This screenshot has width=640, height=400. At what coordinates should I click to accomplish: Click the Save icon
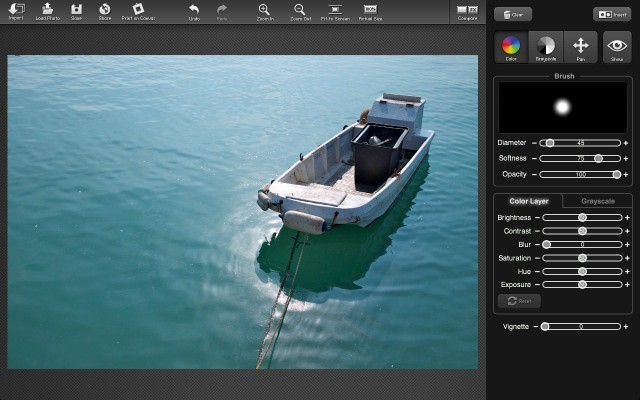click(x=76, y=10)
